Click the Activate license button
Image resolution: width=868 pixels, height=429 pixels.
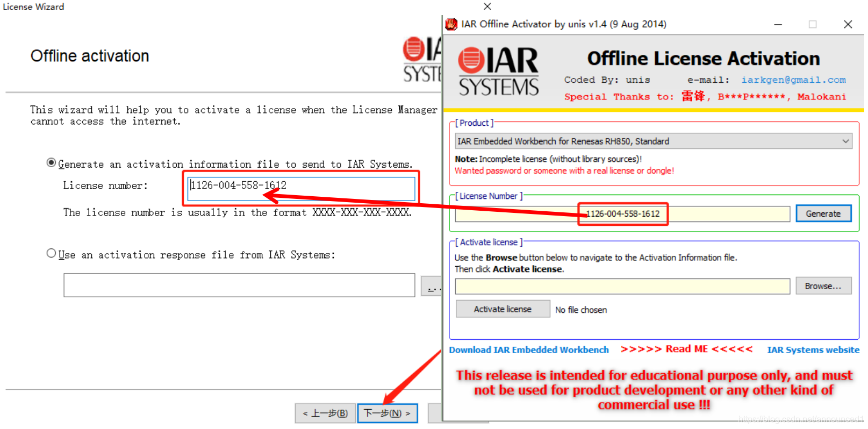coord(503,309)
